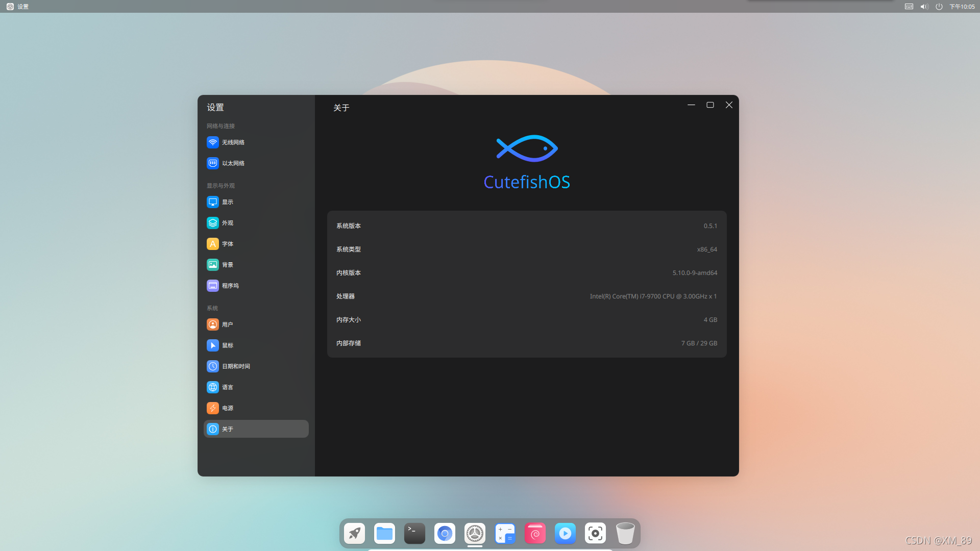
Task: Open the terminal from the dock
Action: pos(414,534)
